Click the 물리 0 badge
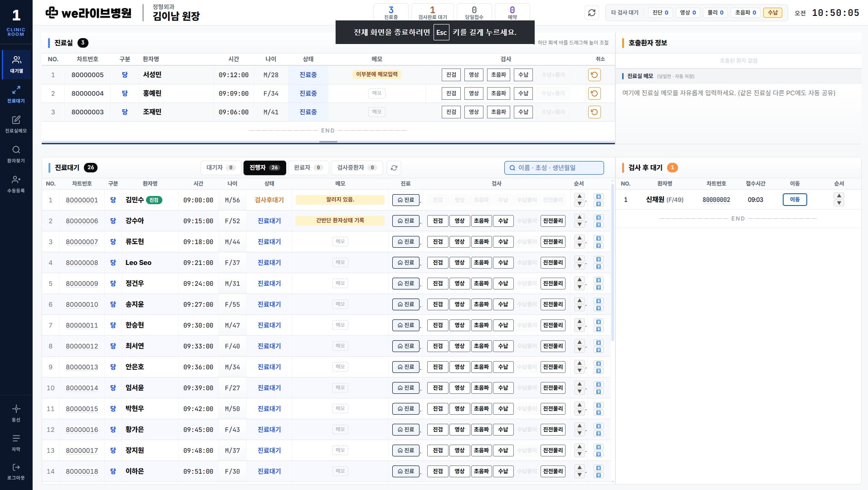 click(716, 13)
